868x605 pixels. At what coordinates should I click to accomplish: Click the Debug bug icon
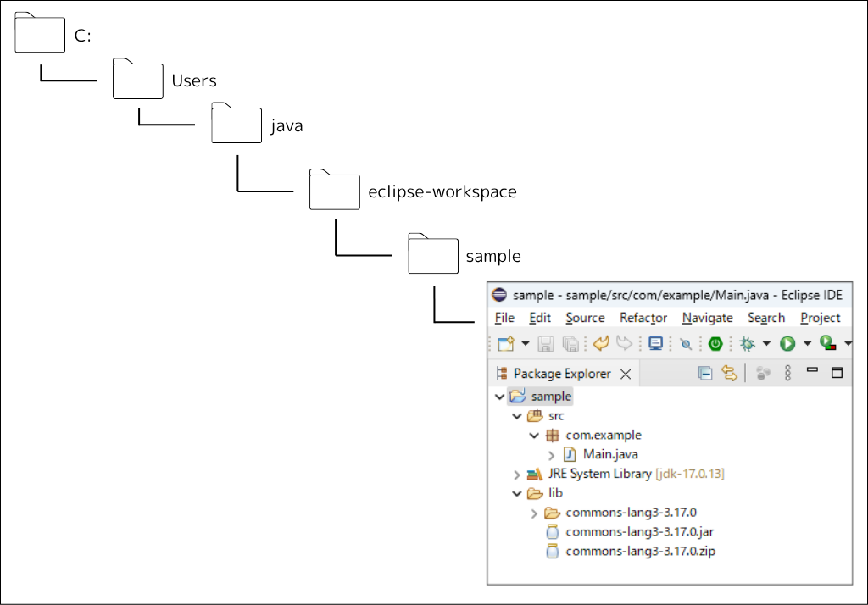[748, 344]
